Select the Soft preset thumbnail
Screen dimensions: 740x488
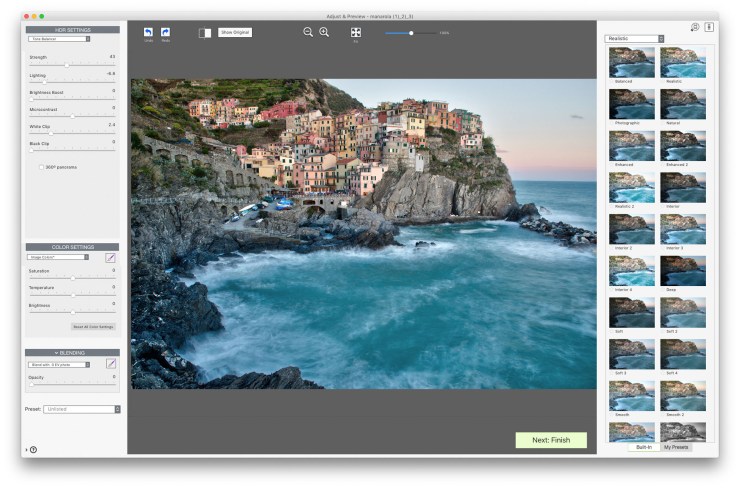click(x=631, y=312)
